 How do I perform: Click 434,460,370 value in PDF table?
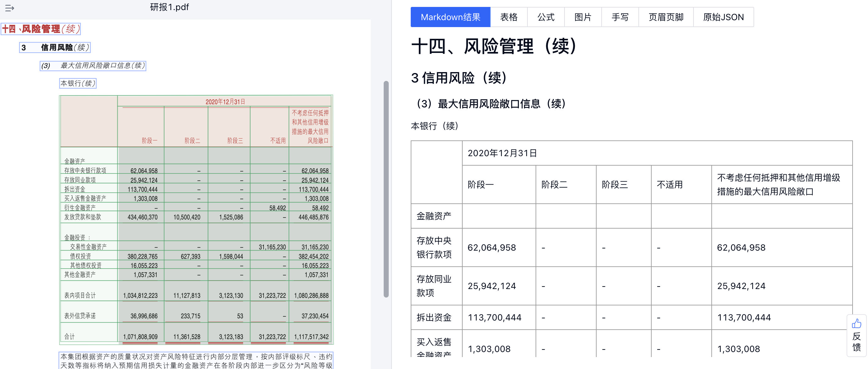coord(142,217)
